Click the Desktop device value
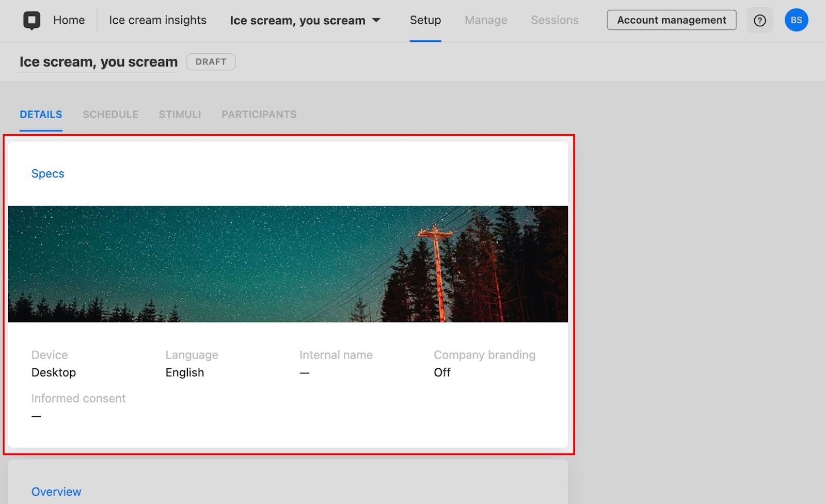826x504 pixels. 54,372
